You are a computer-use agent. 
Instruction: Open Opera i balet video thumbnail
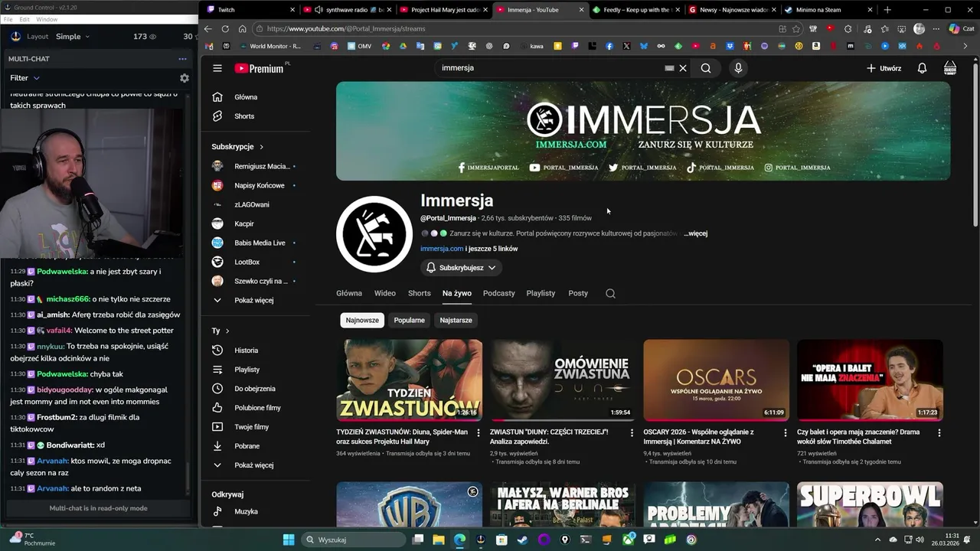870,380
